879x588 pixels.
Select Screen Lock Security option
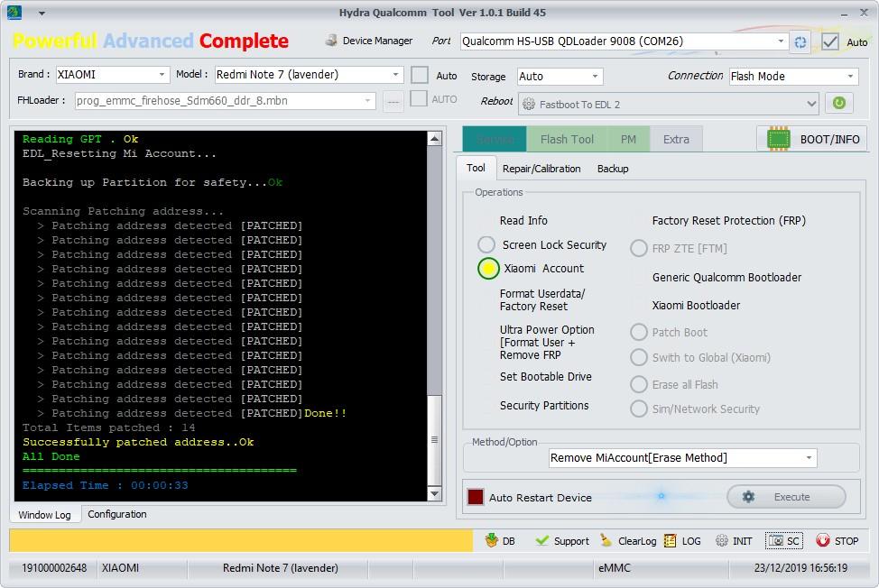(486, 244)
